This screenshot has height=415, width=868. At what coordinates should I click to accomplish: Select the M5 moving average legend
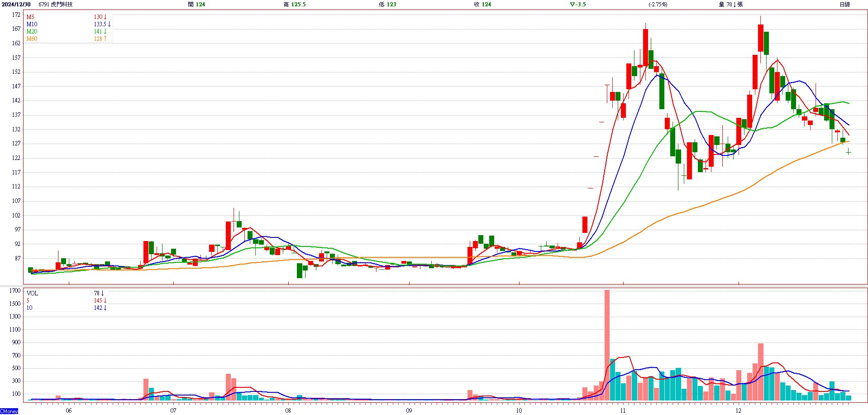tap(30, 17)
